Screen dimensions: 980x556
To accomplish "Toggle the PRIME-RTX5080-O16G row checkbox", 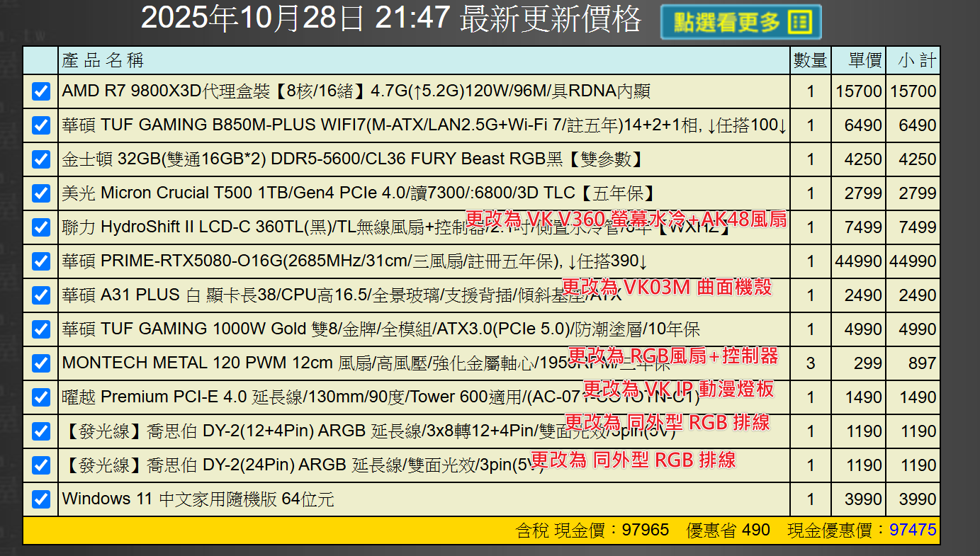I will [x=41, y=261].
